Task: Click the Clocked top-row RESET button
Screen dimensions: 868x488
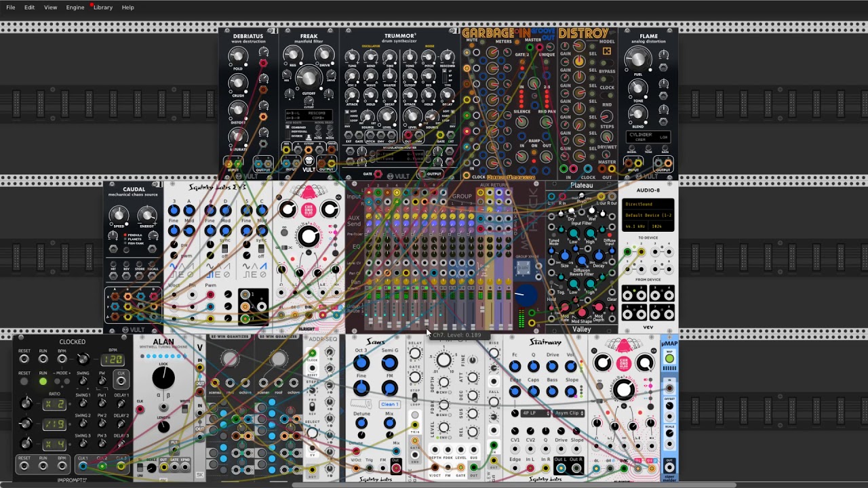Action: click(x=24, y=359)
